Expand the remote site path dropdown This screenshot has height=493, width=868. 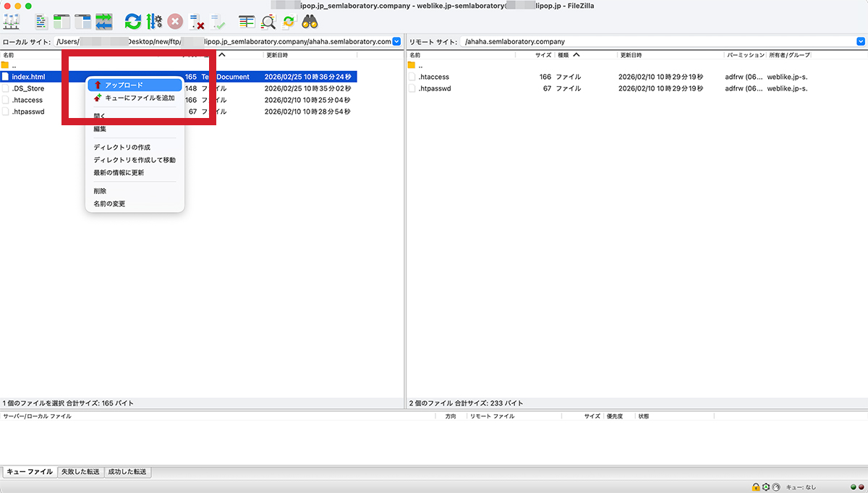pos(860,42)
